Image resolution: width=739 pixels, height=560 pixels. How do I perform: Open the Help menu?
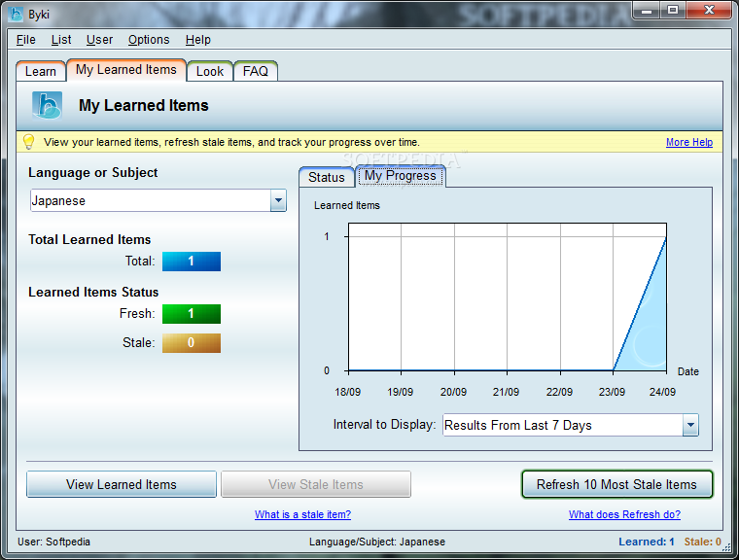(198, 40)
